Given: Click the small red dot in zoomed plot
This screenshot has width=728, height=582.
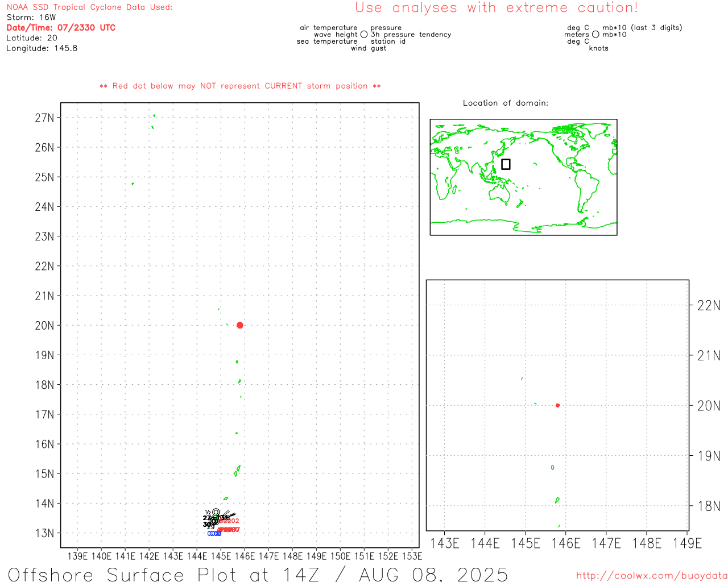Looking at the screenshot, I should [557, 405].
